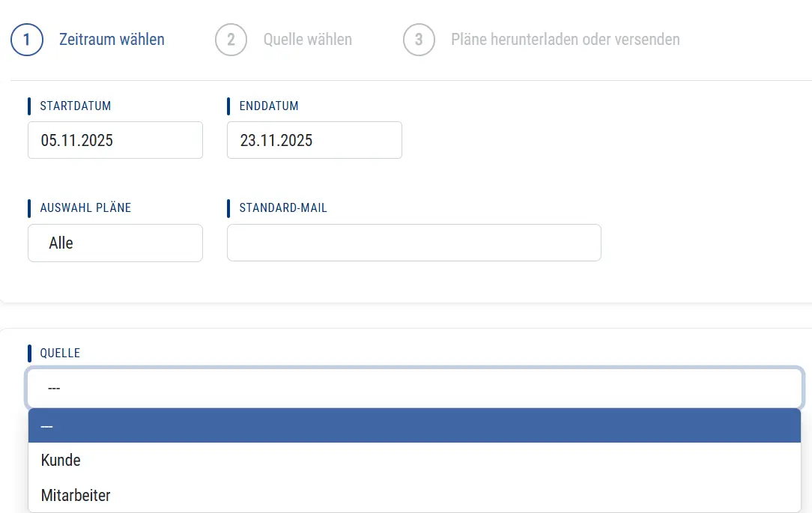The height and width of the screenshot is (513, 812).
Task: Open the Auswahl Pläne dropdown showing Alle
Action: point(115,243)
